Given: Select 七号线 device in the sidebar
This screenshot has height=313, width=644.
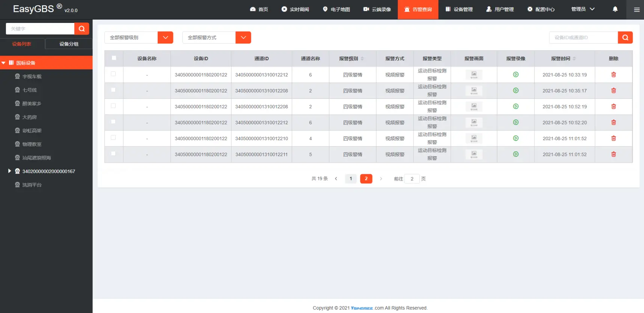Looking at the screenshot, I should pyautogui.click(x=29, y=90).
